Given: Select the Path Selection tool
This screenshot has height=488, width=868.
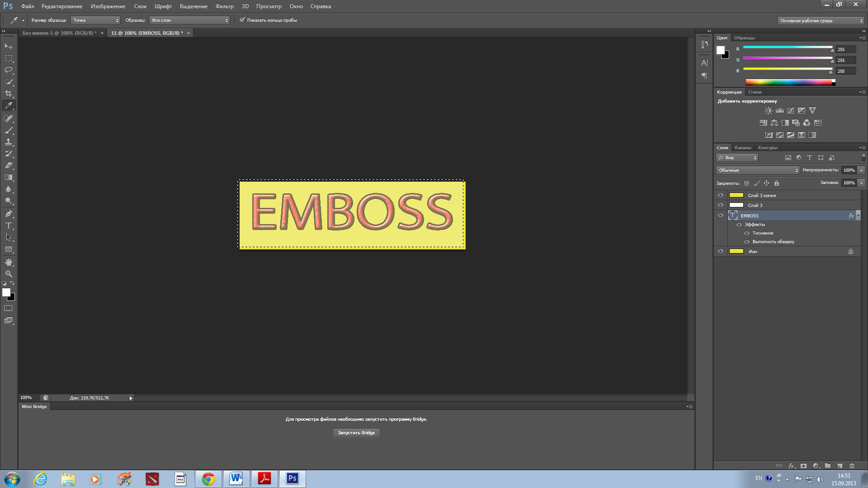Looking at the screenshot, I should coord(9,237).
